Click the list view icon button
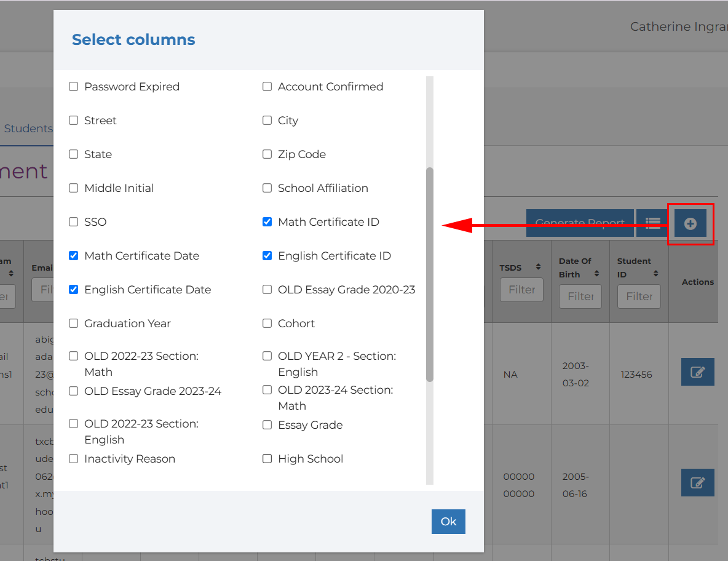 coord(652,223)
